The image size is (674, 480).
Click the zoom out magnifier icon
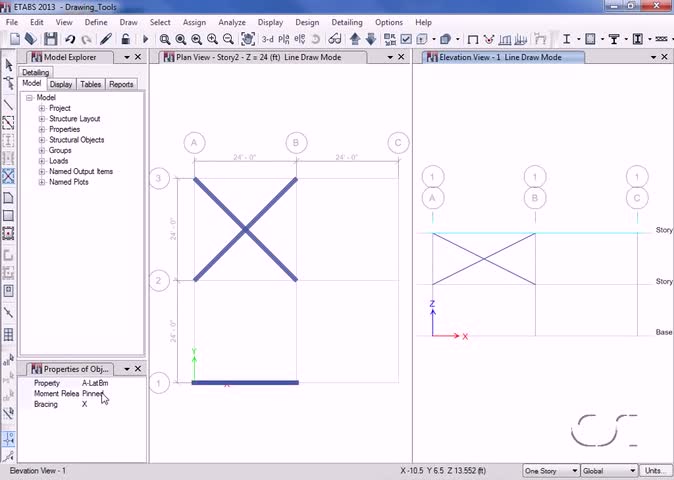pyautogui.click(x=228, y=40)
